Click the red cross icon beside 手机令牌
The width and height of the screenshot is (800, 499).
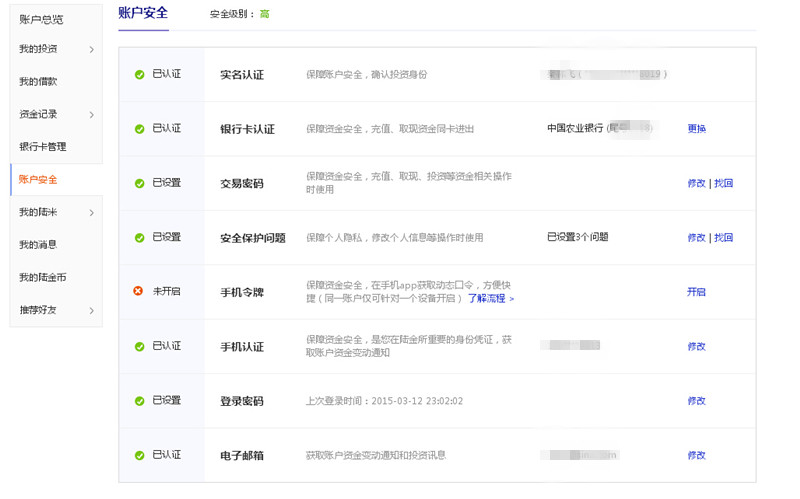(138, 291)
